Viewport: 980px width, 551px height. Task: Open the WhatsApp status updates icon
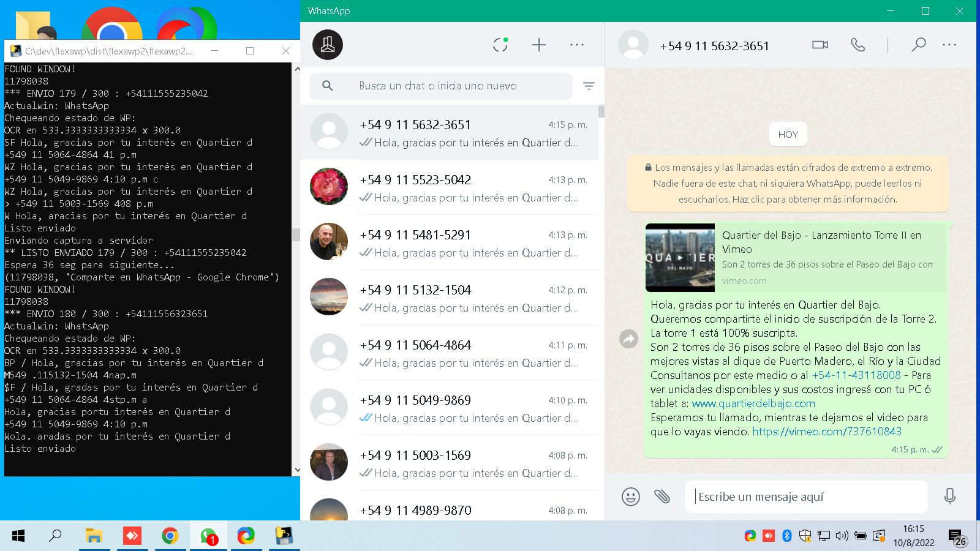tap(500, 45)
